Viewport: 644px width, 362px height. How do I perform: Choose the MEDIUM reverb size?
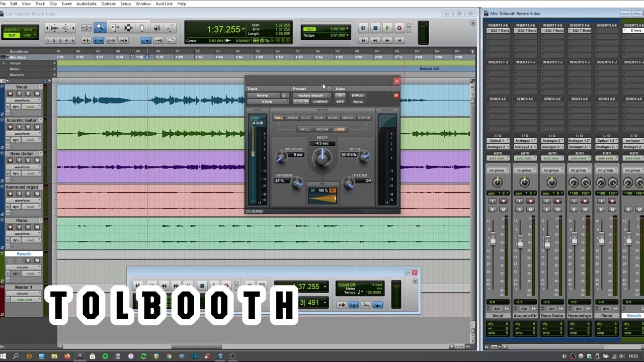pos(322,129)
